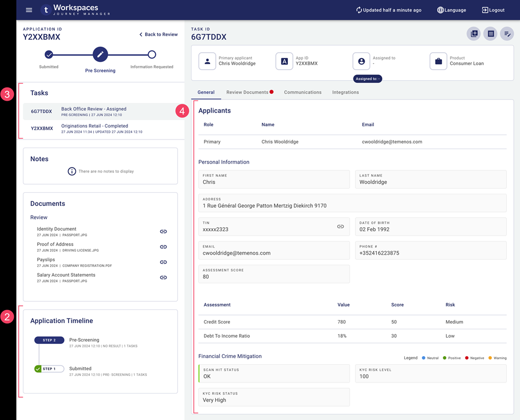Image resolution: width=520 pixels, height=420 pixels.
Task: Click the Assigned to person icon
Action: (362, 61)
